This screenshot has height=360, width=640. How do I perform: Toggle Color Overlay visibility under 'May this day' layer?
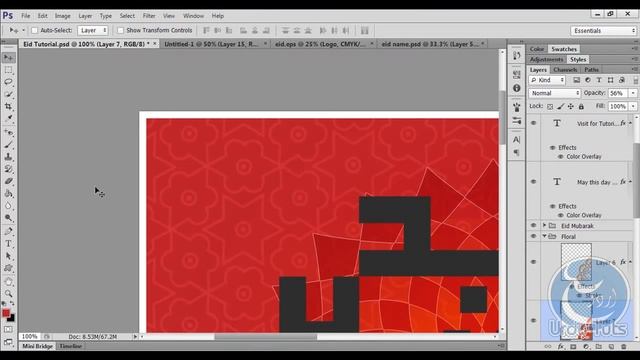click(x=560, y=215)
